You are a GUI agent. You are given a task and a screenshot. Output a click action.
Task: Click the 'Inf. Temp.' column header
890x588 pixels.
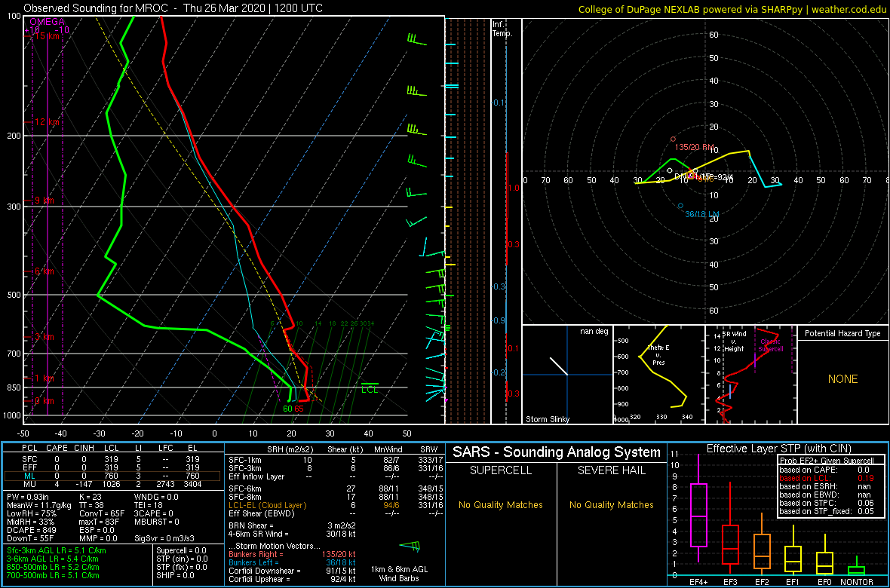[503, 29]
